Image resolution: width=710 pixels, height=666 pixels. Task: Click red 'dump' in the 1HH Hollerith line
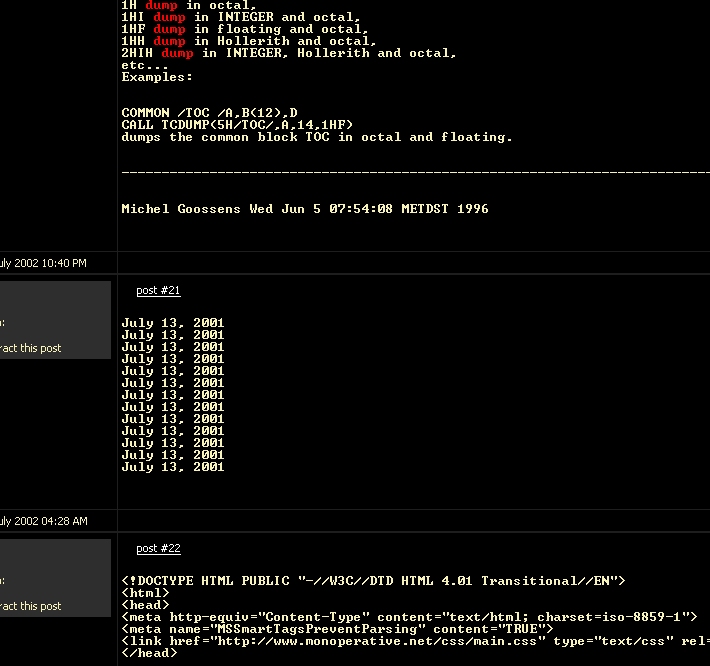(x=169, y=42)
